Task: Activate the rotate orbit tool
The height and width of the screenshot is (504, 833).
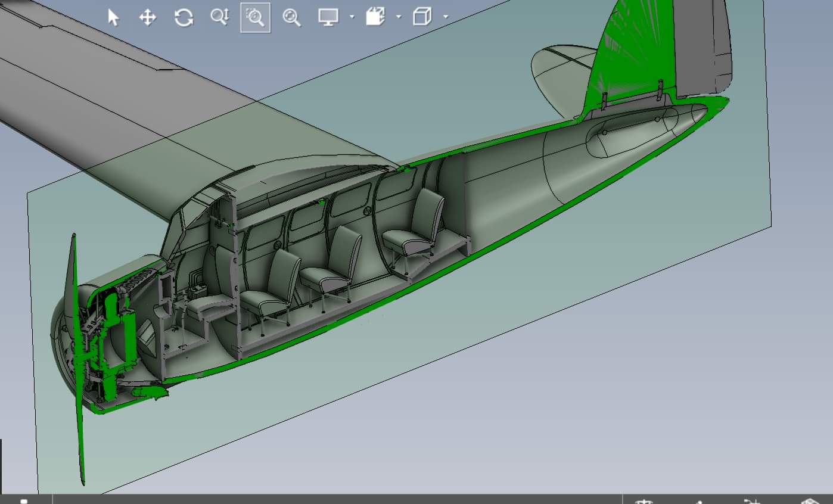Action: pos(184,17)
